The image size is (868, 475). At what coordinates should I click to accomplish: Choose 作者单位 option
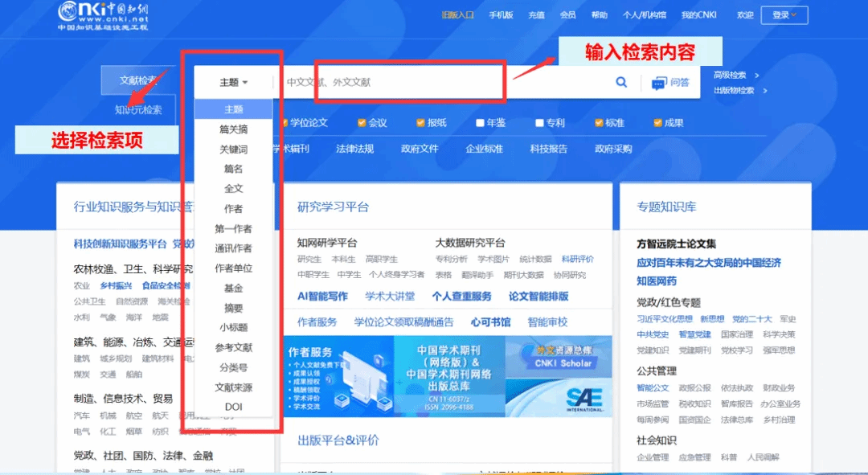234,268
